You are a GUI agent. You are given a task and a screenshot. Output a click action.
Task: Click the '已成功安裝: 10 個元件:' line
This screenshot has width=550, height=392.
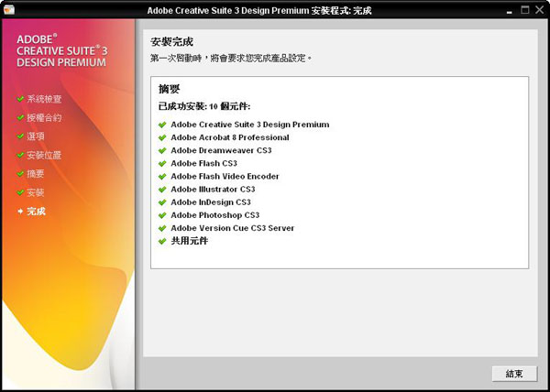pos(204,106)
